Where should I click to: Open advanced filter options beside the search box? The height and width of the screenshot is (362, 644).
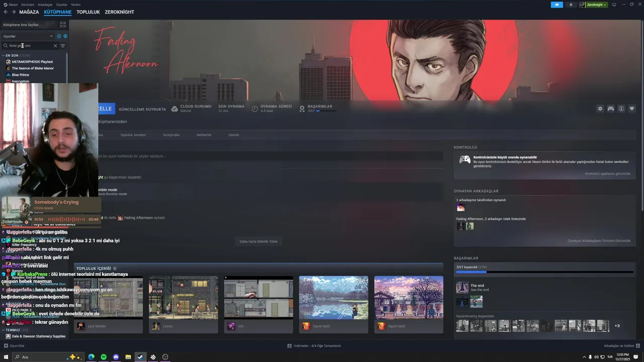tap(63, 46)
